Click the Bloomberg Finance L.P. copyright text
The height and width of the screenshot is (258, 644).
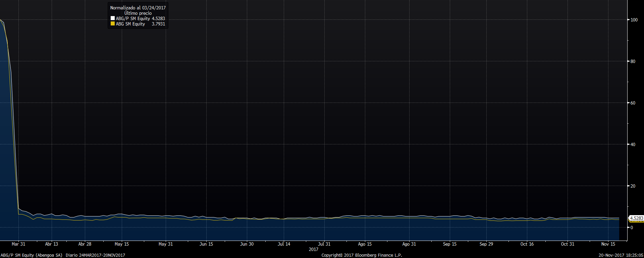tap(362, 255)
